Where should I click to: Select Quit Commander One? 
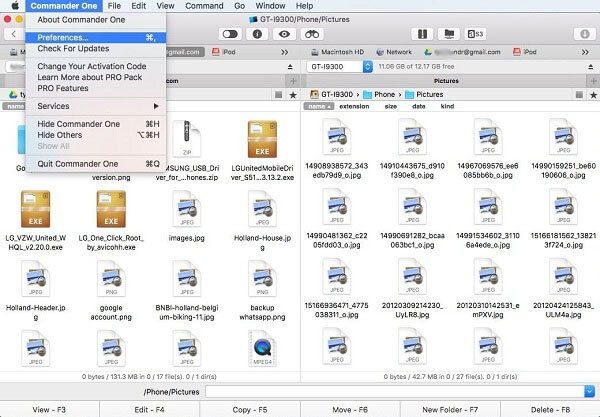click(96, 164)
